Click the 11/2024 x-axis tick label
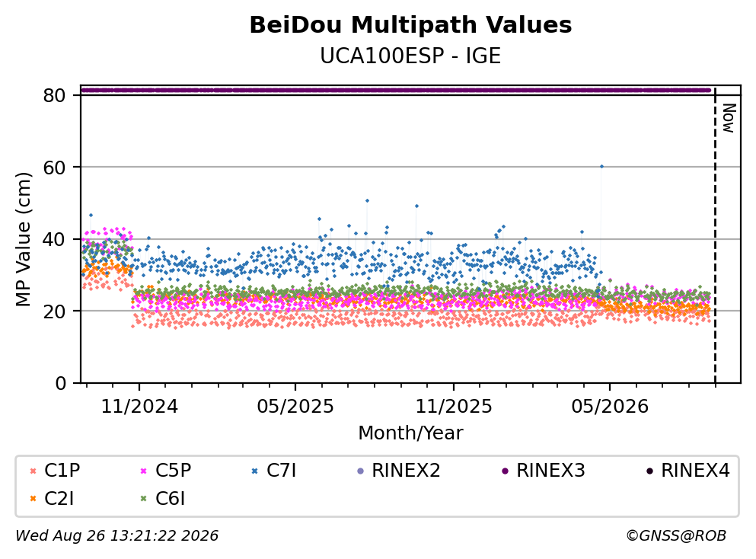 tap(139, 407)
